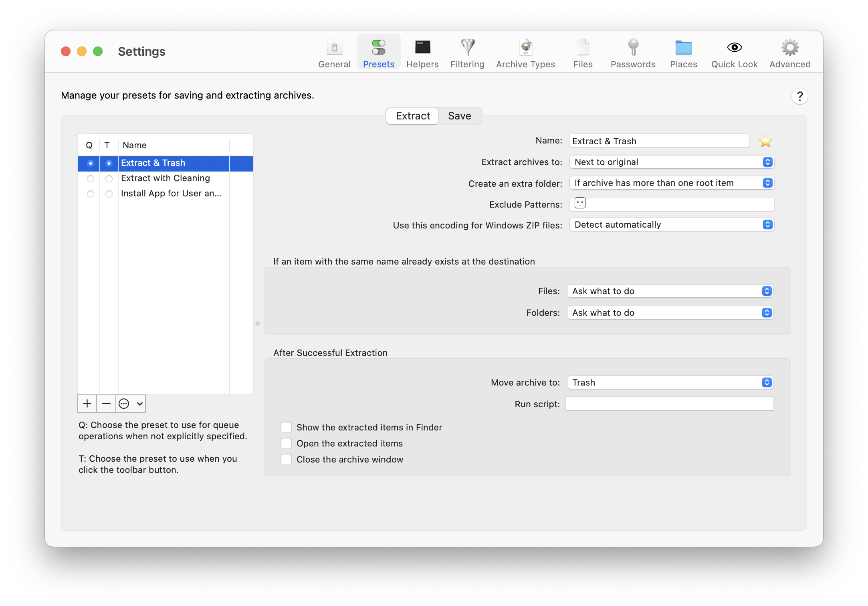Image resolution: width=868 pixels, height=606 pixels.
Task: Select the Extract with Cleaning preset
Action: 165,178
